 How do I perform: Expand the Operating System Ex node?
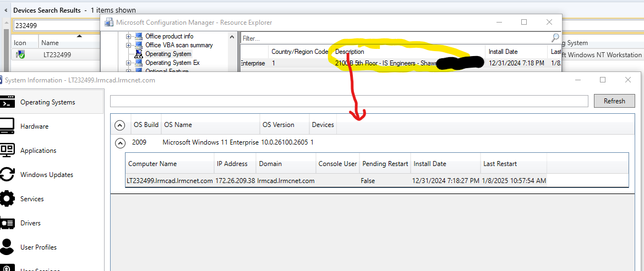[129, 63]
